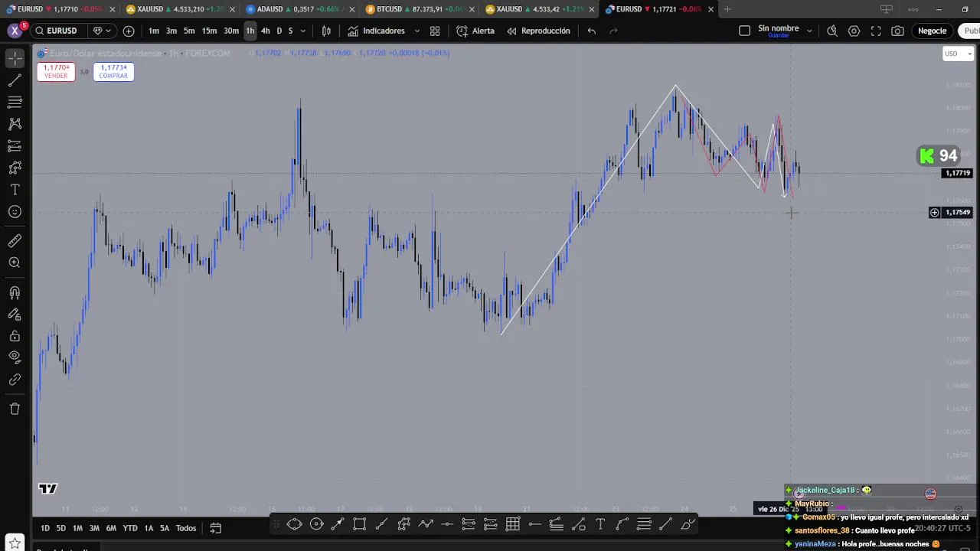Screen dimensions: 980x551
Task: Create an alert with Alerta
Action: pos(475,31)
